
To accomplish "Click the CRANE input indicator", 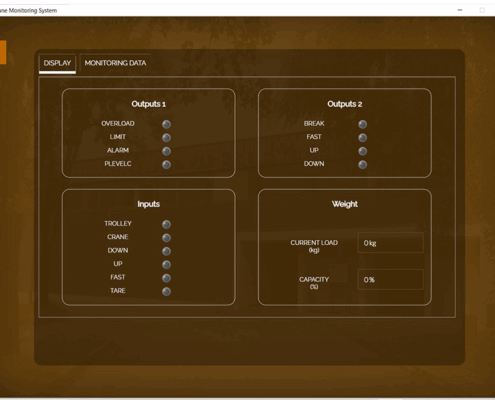I will [166, 238].
